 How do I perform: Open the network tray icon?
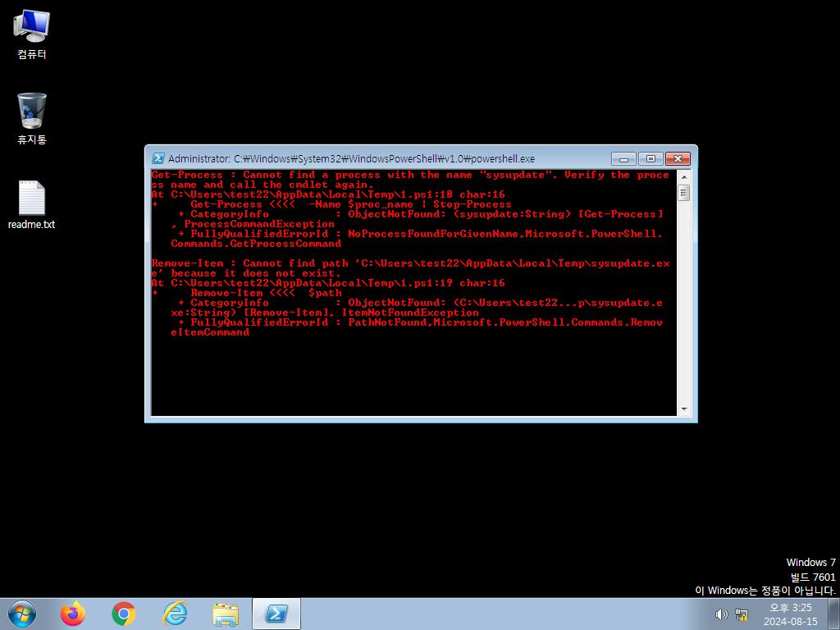[742, 614]
